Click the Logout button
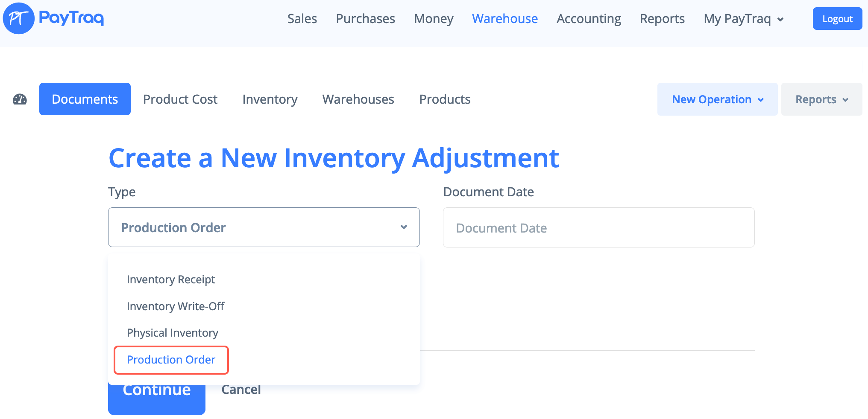The height and width of the screenshot is (419, 868). point(837,19)
